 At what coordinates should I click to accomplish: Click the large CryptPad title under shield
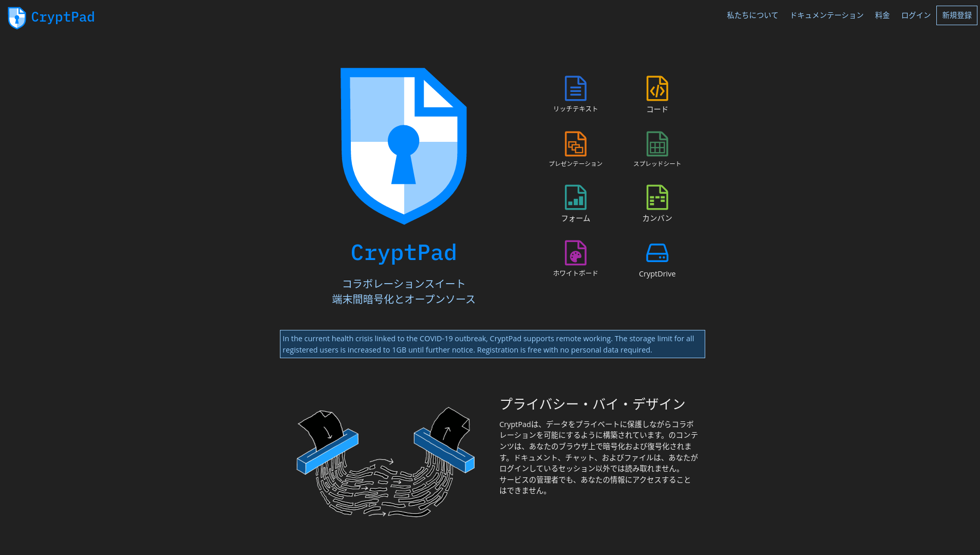pyautogui.click(x=404, y=253)
